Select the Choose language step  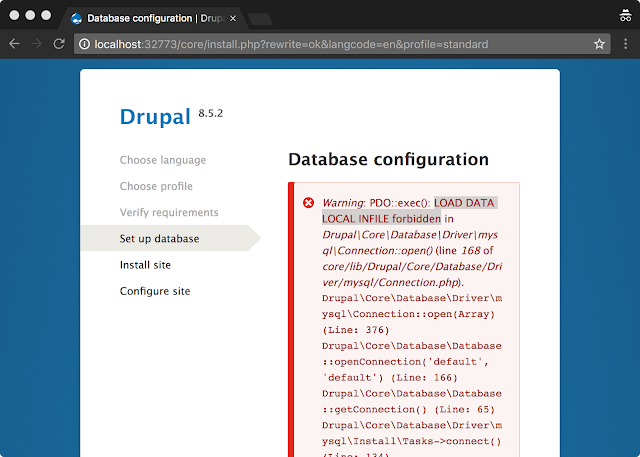[x=163, y=160]
